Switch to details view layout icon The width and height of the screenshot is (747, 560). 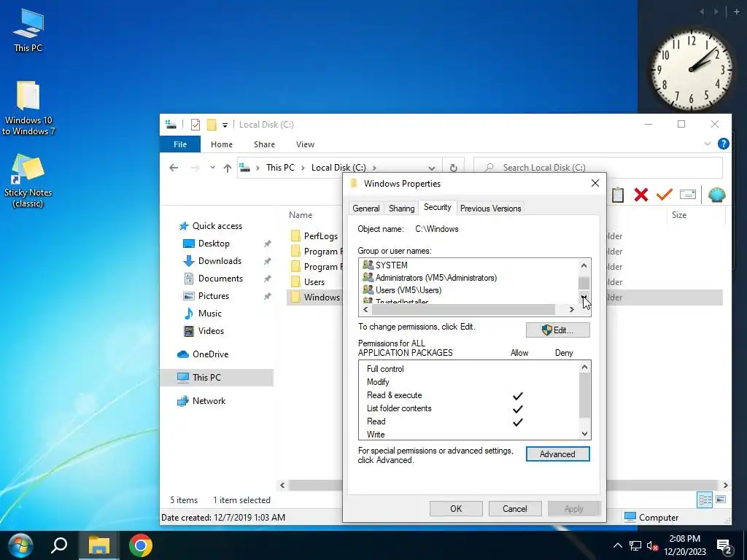pos(705,499)
